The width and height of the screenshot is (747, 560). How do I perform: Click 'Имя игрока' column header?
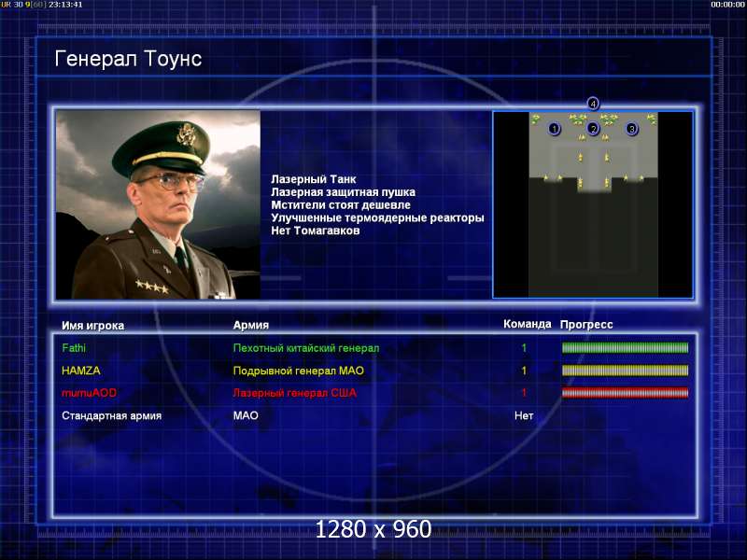point(92,326)
